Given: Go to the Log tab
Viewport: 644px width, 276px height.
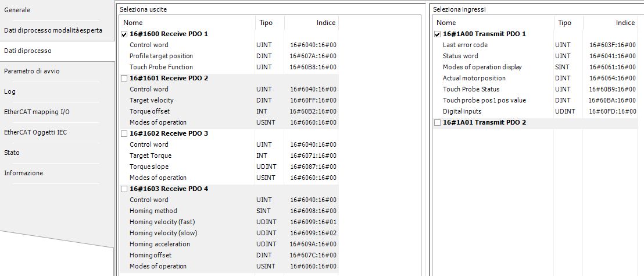Looking at the screenshot, I should coord(9,91).
